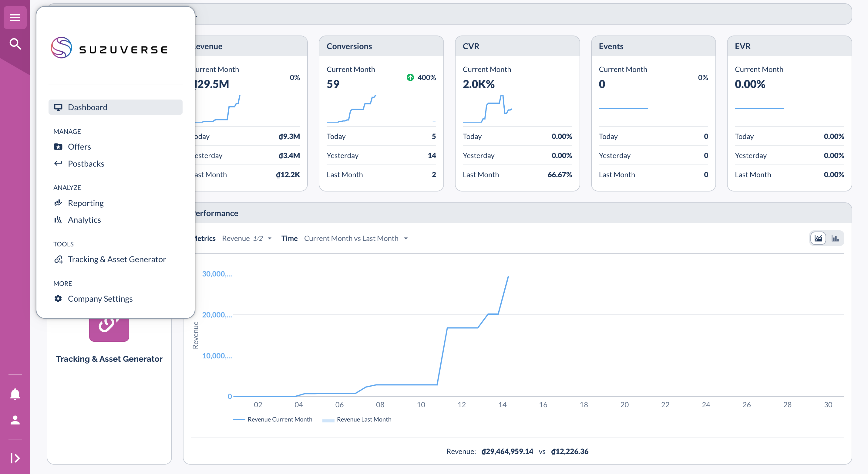Switch to bar chart view
The width and height of the screenshot is (868, 474).
tap(835, 238)
